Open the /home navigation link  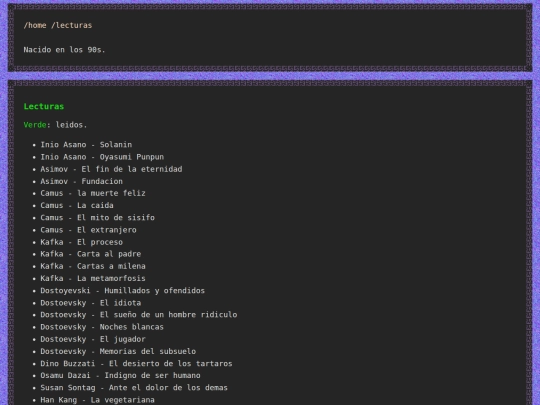[x=35, y=25]
